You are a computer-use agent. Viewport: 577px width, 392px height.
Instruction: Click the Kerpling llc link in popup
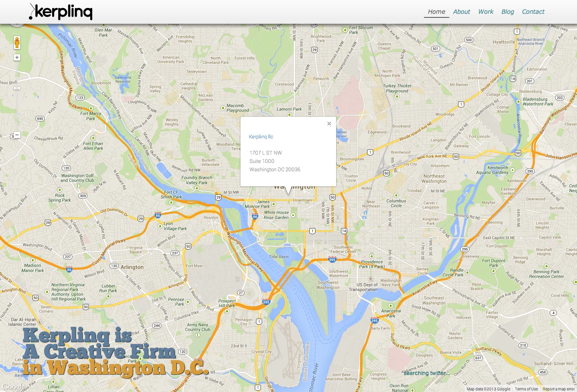point(261,136)
